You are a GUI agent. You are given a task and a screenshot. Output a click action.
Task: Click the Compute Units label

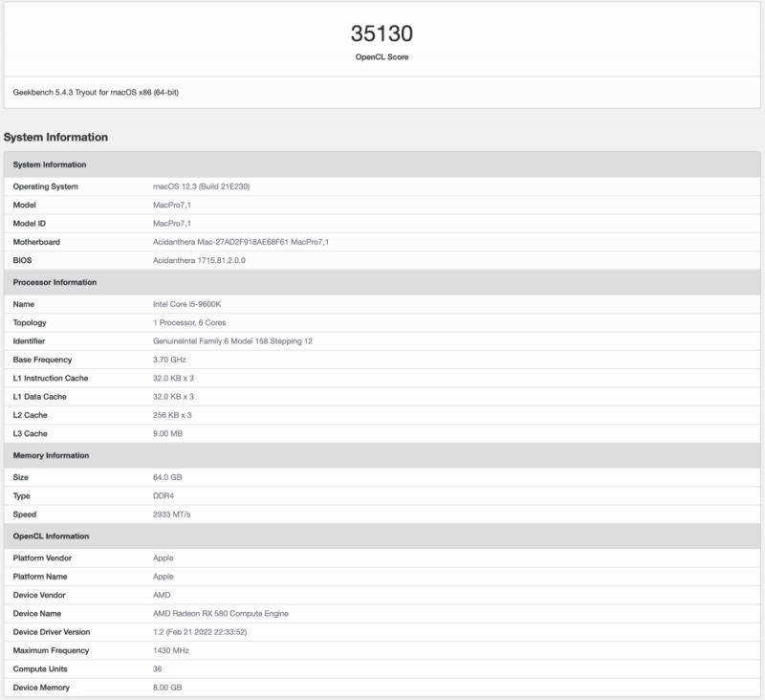pos(40,669)
